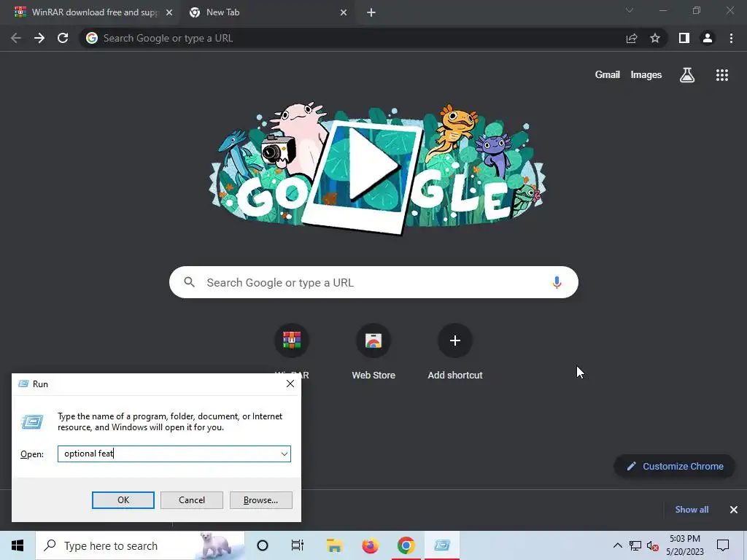This screenshot has width=747, height=560.
Task: Open Chrome tab search chevron
Action: (630, 10)
